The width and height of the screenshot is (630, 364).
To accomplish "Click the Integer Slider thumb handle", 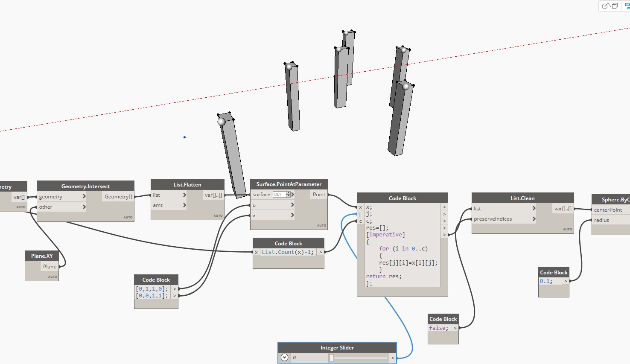I will (x=331, y=358).
